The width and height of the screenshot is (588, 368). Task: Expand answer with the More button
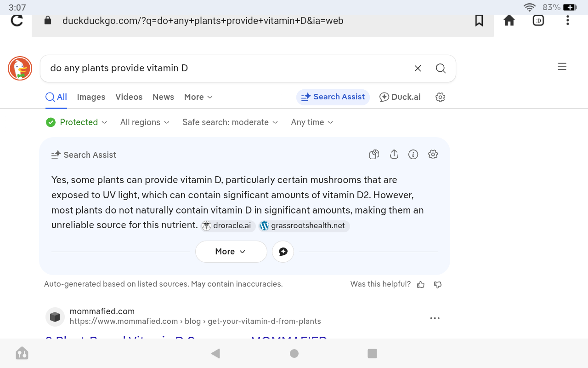[x=231, y=252]
